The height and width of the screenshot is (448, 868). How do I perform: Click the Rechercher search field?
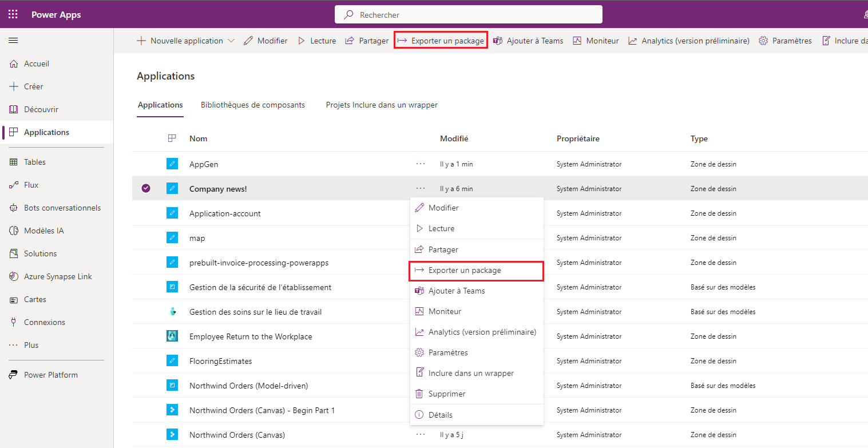coord(468,15)
